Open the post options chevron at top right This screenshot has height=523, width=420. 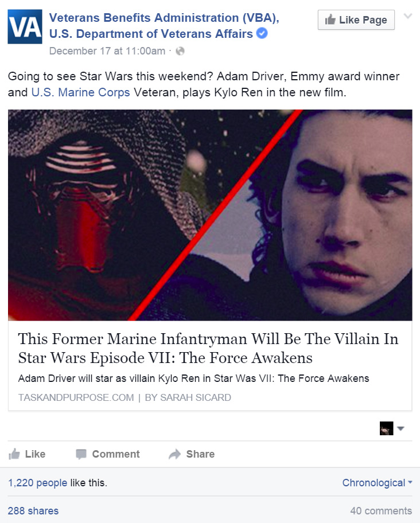click(407, 16)
